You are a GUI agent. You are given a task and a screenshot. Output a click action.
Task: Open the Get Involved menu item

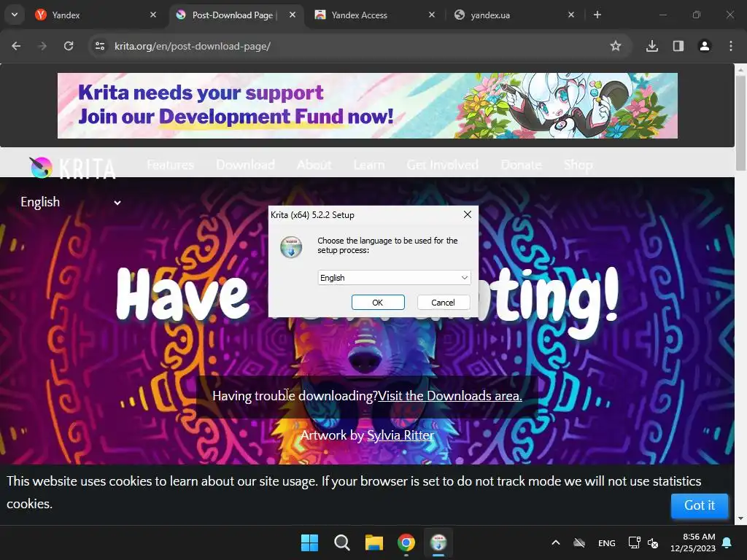click(x=443, y=165)
